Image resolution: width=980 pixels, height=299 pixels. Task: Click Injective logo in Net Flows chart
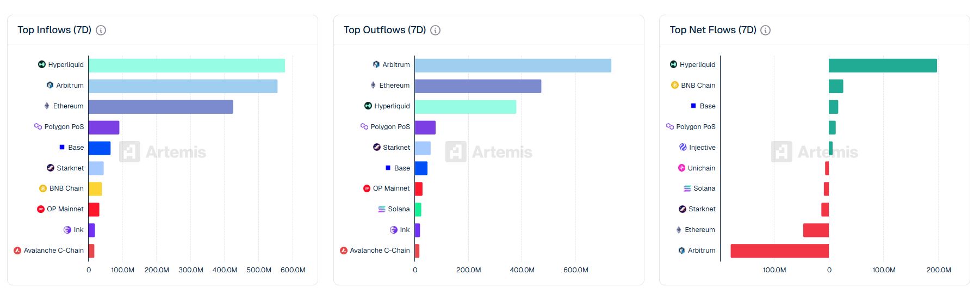(683, 147)
